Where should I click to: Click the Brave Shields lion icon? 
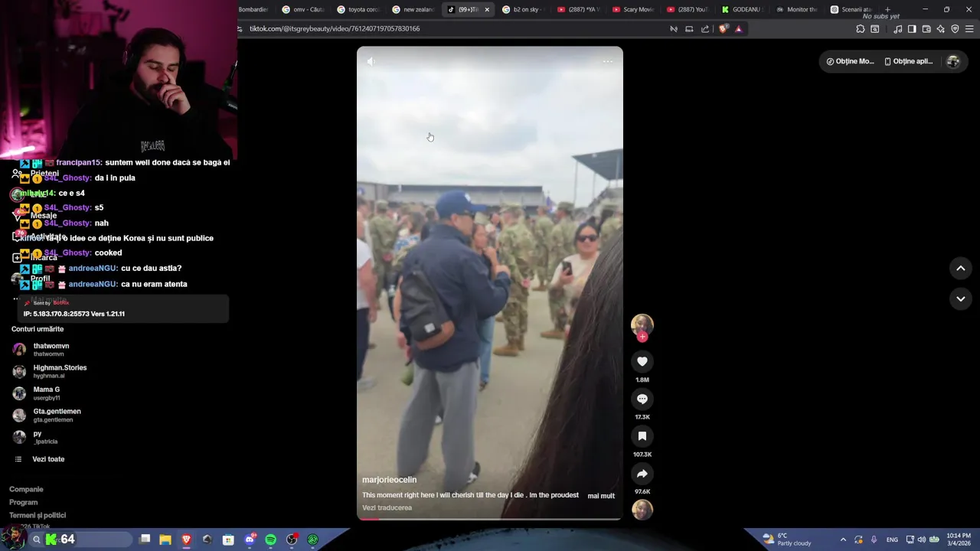coord(723,29)
